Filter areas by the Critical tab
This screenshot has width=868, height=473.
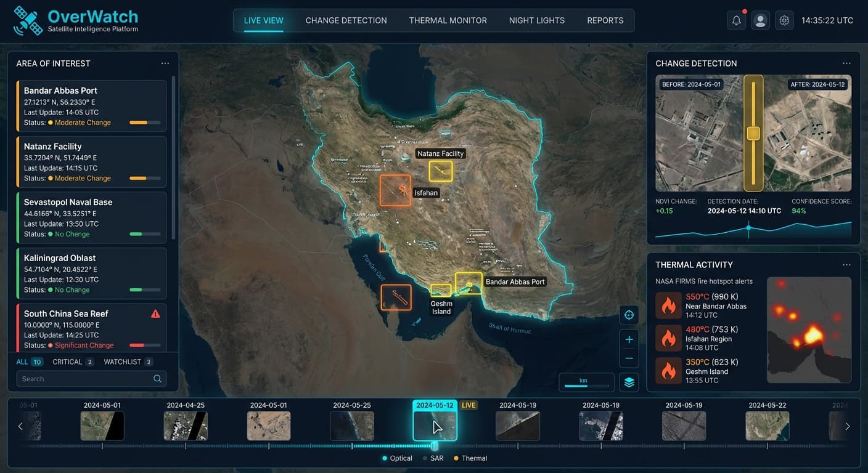click(x=67, y=362)
